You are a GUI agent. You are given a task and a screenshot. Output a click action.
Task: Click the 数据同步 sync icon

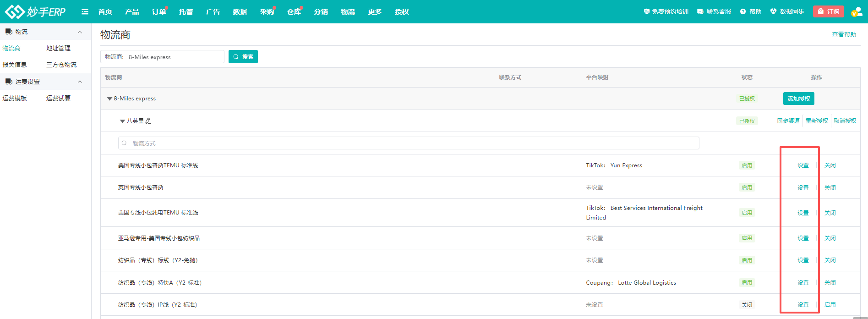coord(773,11)
